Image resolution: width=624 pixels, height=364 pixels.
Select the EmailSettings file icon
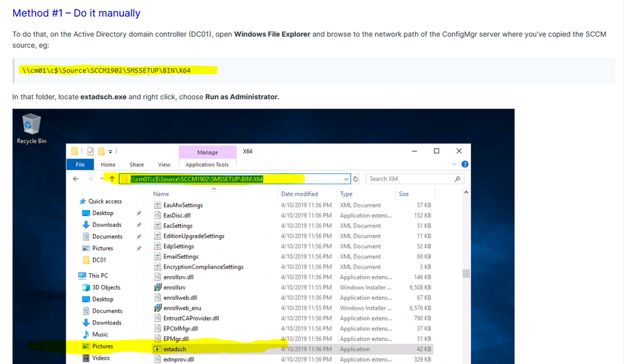click(158, 257)
